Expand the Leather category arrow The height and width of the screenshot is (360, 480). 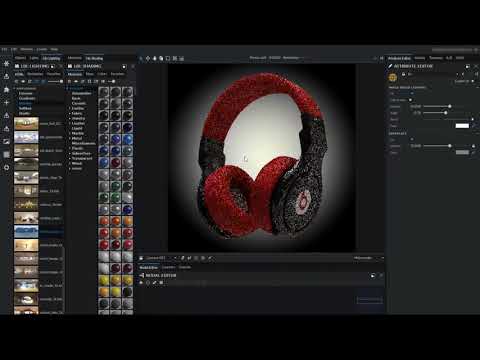point(70,123)
